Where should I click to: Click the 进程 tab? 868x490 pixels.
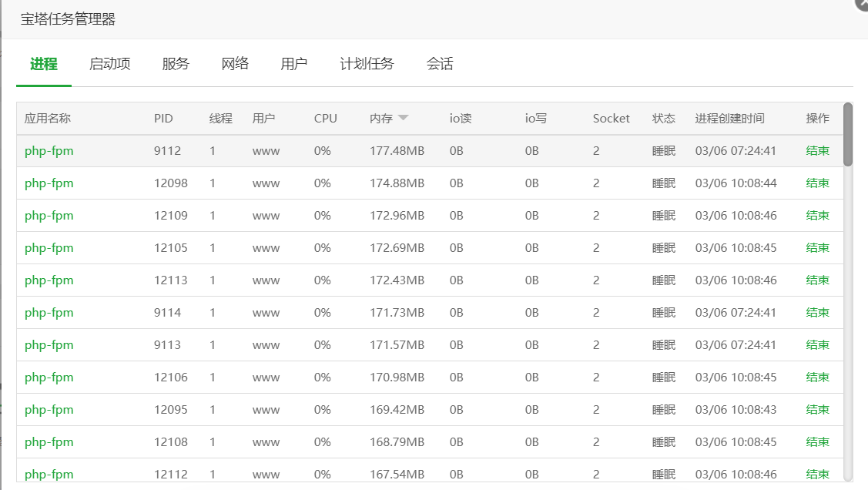(44, 64)
